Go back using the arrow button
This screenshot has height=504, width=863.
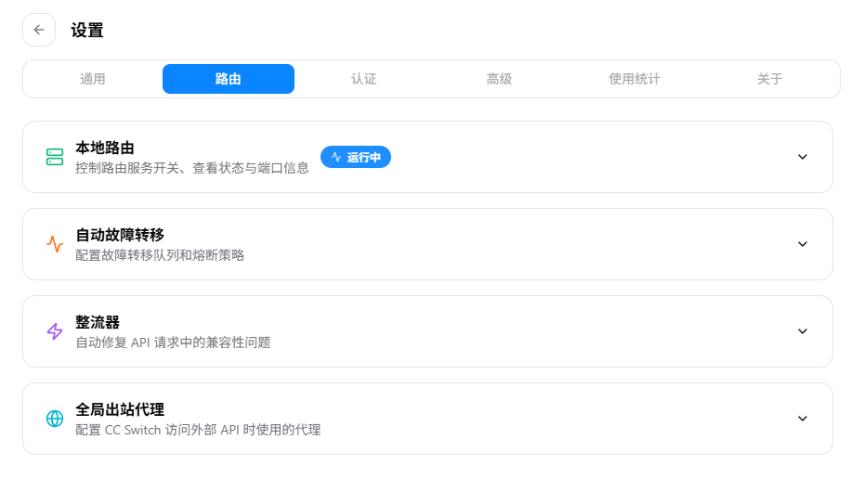[x=38, y=30]
